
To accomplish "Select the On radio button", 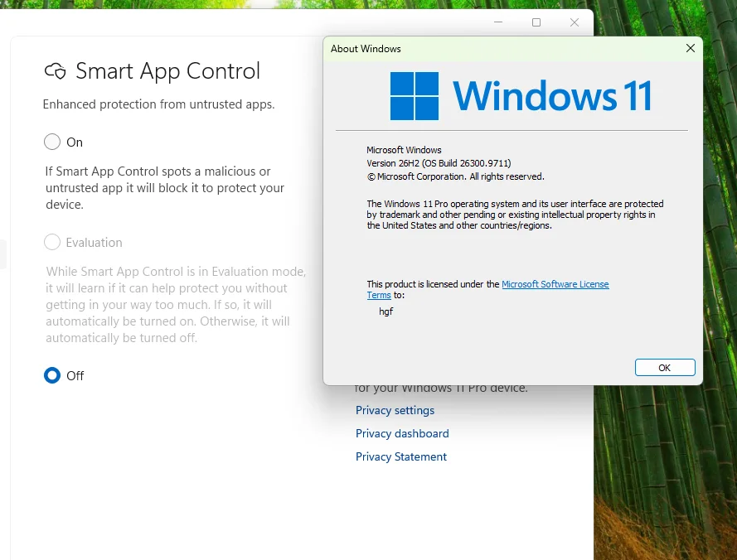I will pos(52,142).
